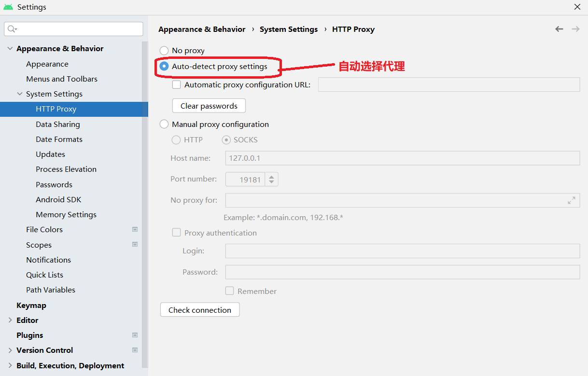This screenshot has height=376, width=588.
Task: Click the search magnifier icon in sidebar
Action: pos(12,29)
